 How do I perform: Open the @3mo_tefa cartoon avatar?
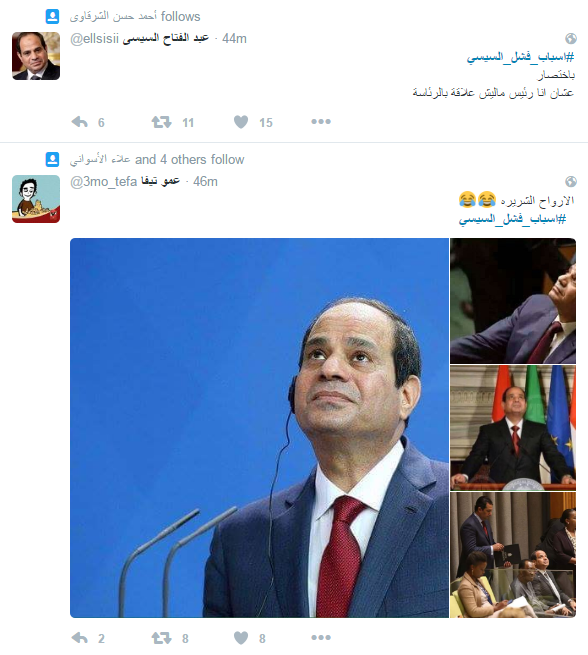(36, 199)
